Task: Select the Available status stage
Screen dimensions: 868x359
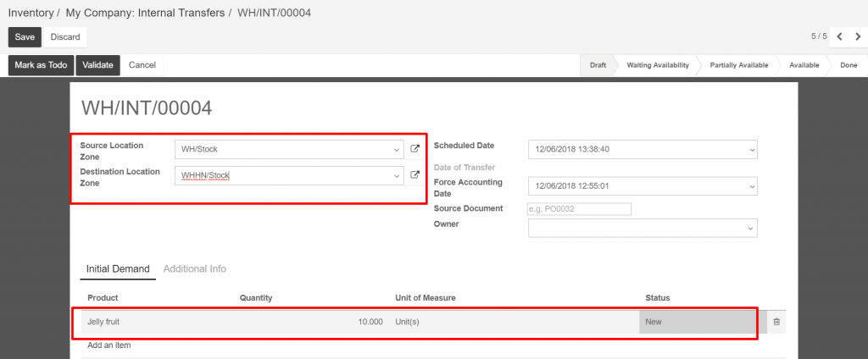Action: click(804, 65)
